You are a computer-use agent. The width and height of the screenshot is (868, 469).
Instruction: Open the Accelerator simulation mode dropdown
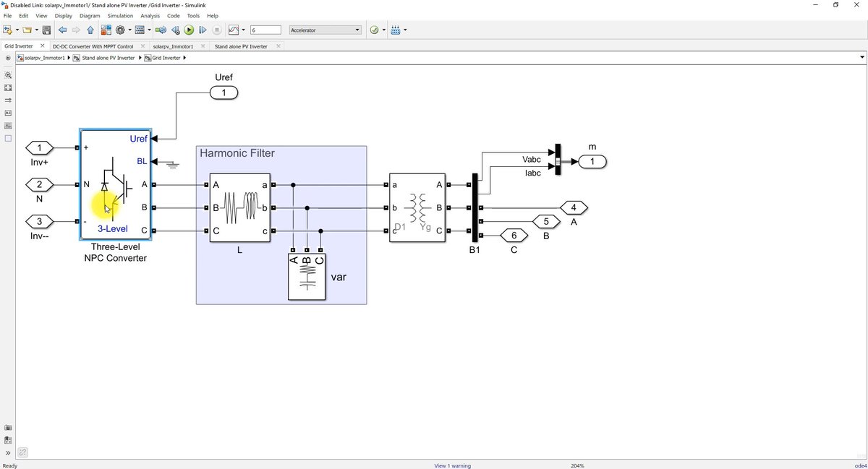click(x=325, y=30)
